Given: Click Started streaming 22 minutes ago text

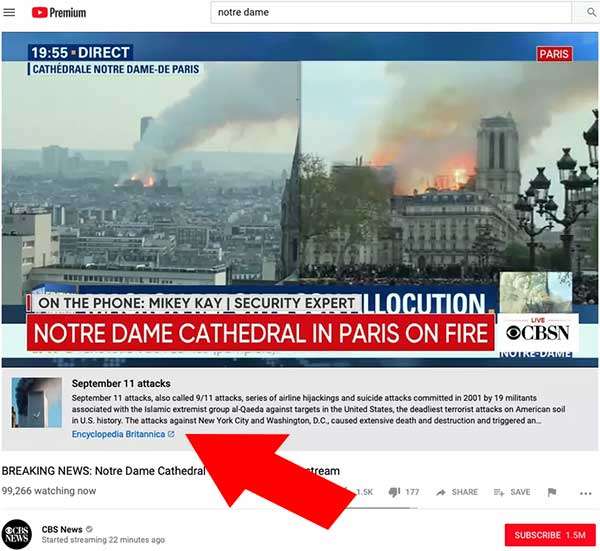Looking at the screenshot, I should click(x=103, y=540).
